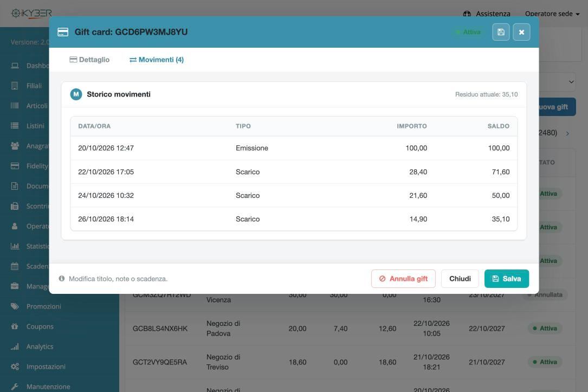588x392 pixels.
Task: Open the Statistiche chart icon in sidebar
Action: point(15,246)
